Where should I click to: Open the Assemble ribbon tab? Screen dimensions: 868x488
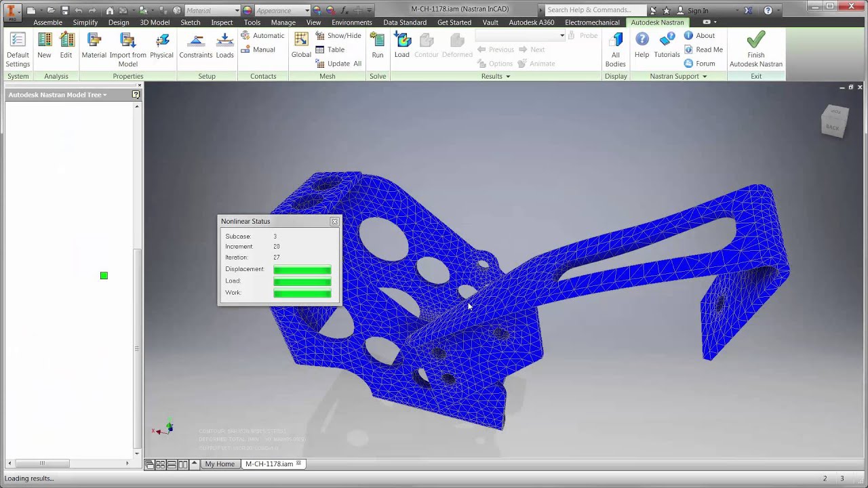pyautogui.click(x=47, y=22)
